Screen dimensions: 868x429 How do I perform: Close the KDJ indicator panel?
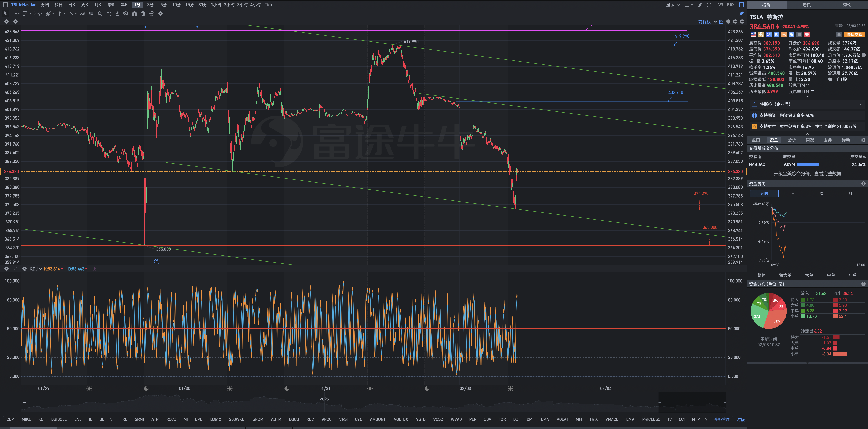pos(24,269)
